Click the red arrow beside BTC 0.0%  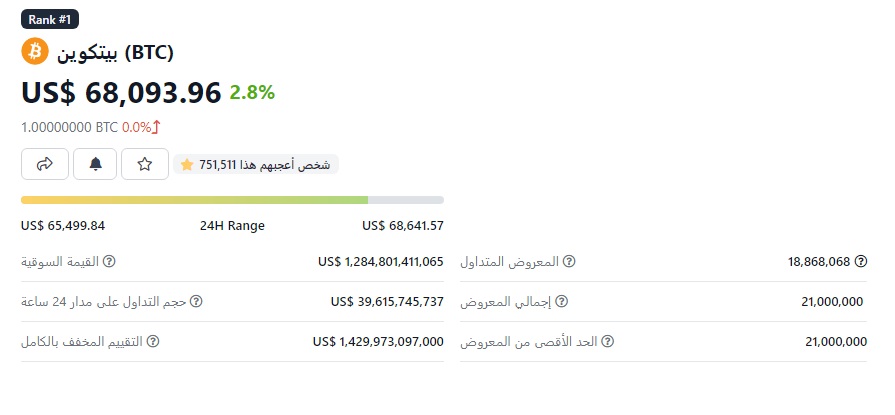pyautogui.click(x=157, y=127)
